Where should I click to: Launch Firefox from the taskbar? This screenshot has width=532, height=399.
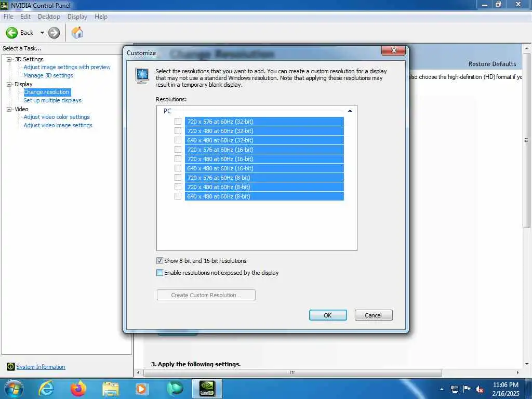[x=78, y=389]
